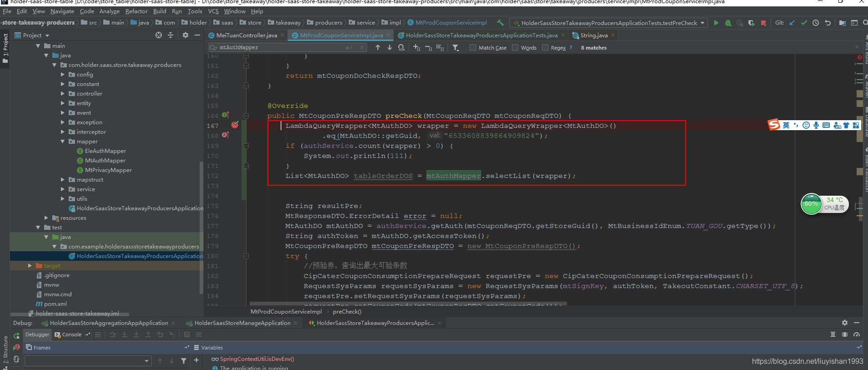The image size is (868, 370).
Task: Jump to previous search occurrence arrow
Action: click(x=378, y=47)
